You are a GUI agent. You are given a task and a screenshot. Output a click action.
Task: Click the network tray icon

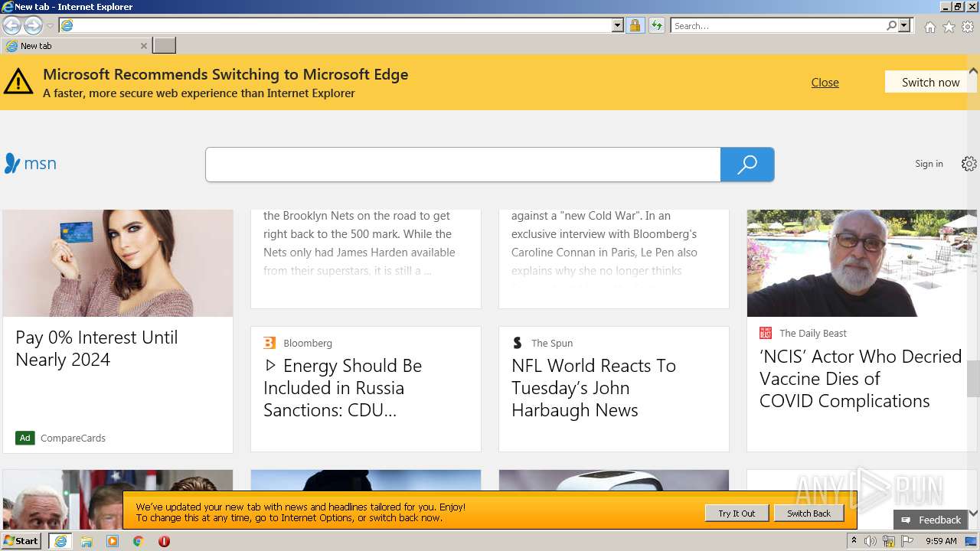click(x=889, y=541)
